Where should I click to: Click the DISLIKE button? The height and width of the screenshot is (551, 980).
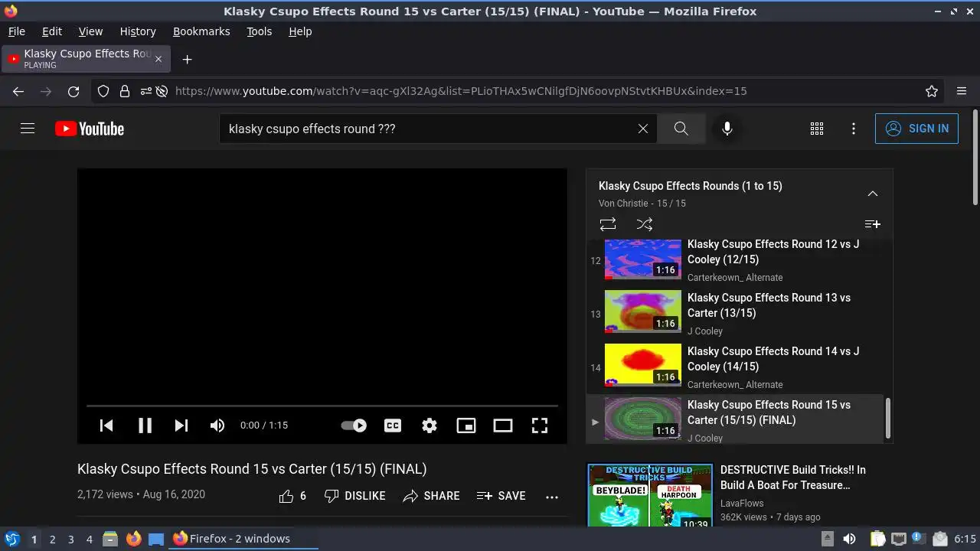(354, 496)
